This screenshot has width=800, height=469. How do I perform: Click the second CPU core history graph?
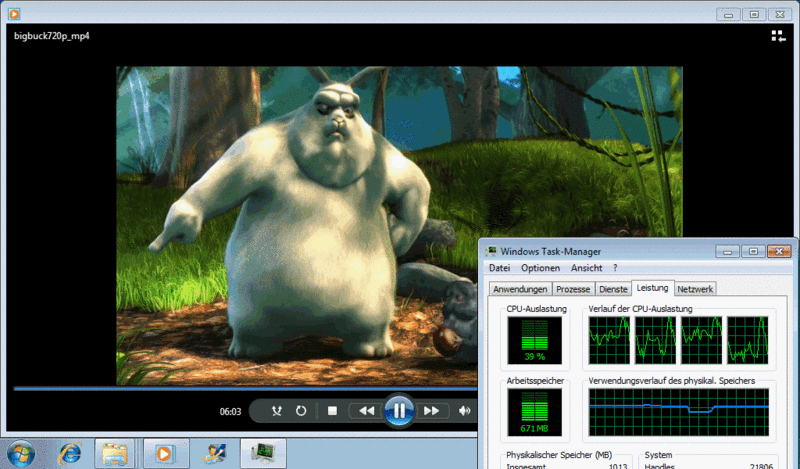coord(655,340)
